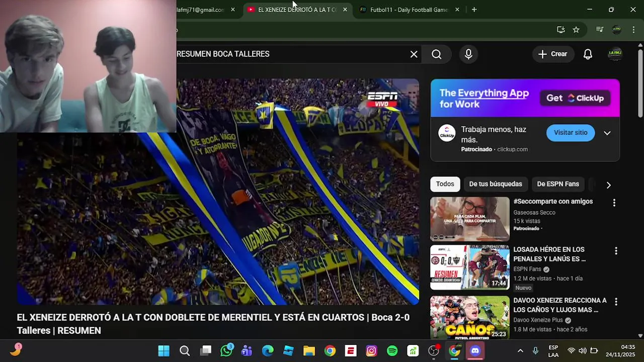644x362 pixels.
Task: Open Instagram from the taskbar
Action: (x=371, y=351)
